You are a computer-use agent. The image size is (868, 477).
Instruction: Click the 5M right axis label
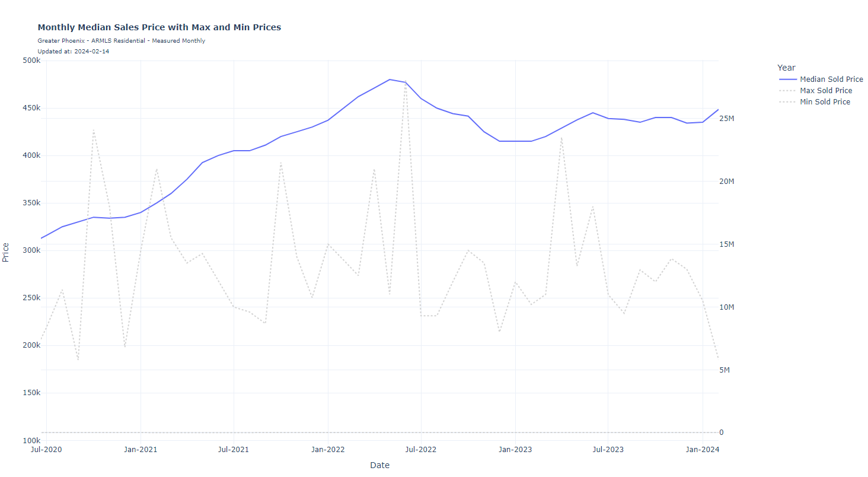pyautogui.click(x=725, y=370)
